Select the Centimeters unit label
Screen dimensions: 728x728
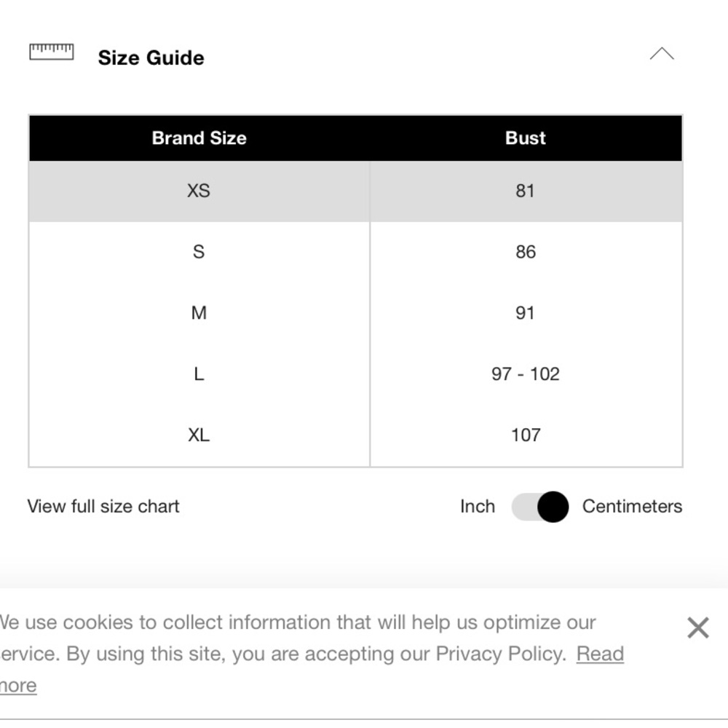point(632,507)
